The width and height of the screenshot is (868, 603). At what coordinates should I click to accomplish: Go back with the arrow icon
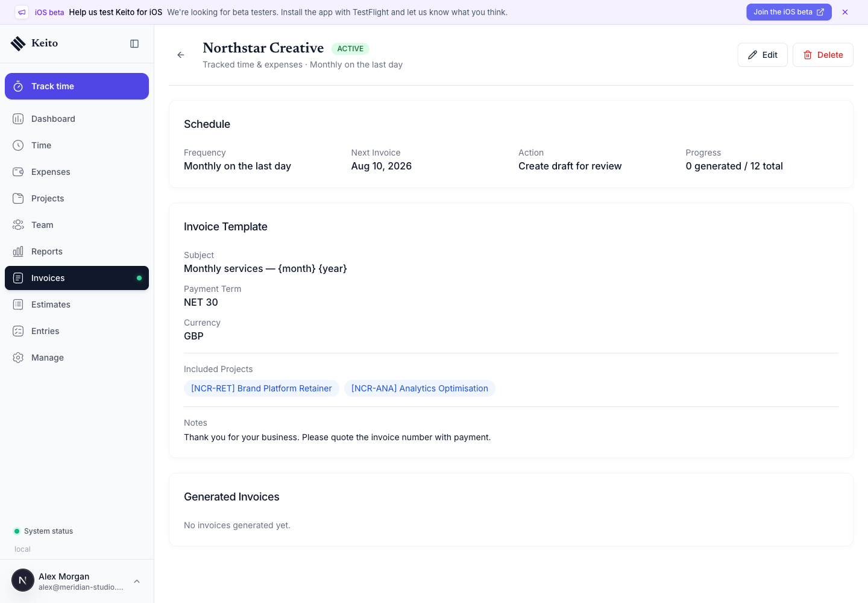click(181, 55)
